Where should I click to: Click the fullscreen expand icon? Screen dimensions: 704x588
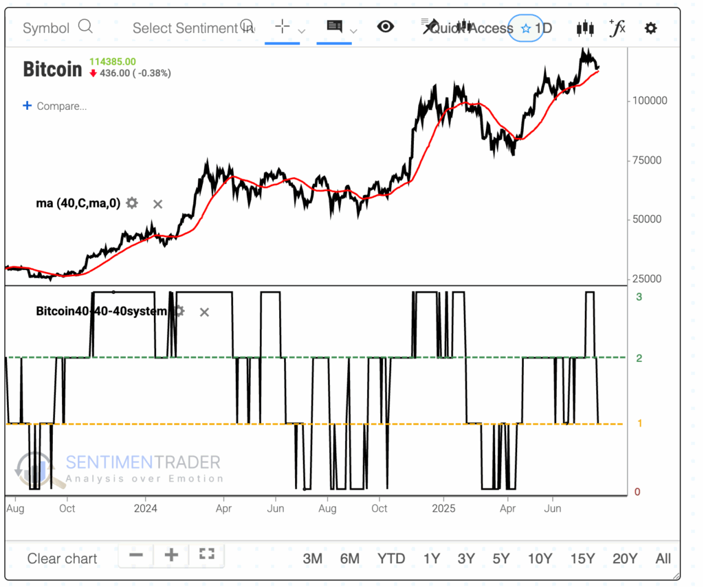[207, 554]
